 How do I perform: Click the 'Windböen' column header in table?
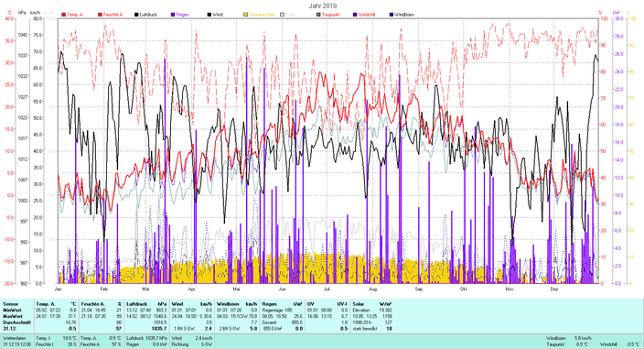click(x=227, y=304)
